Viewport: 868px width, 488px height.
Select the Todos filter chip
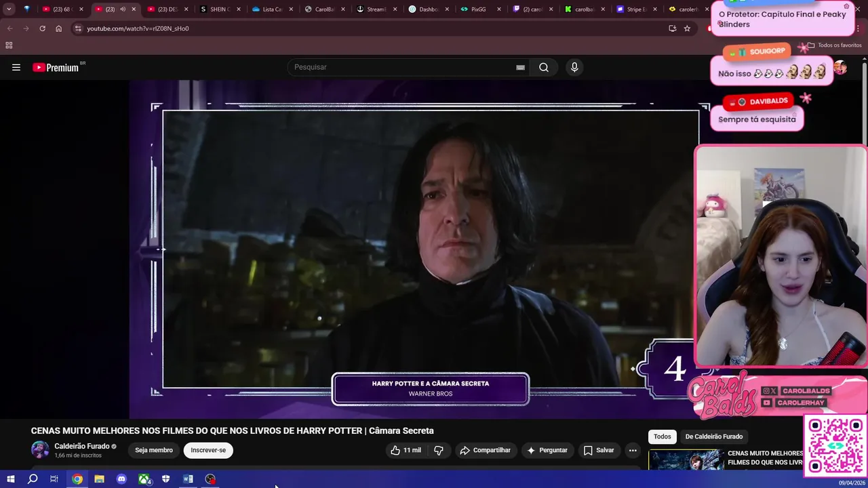pos(663,436)
